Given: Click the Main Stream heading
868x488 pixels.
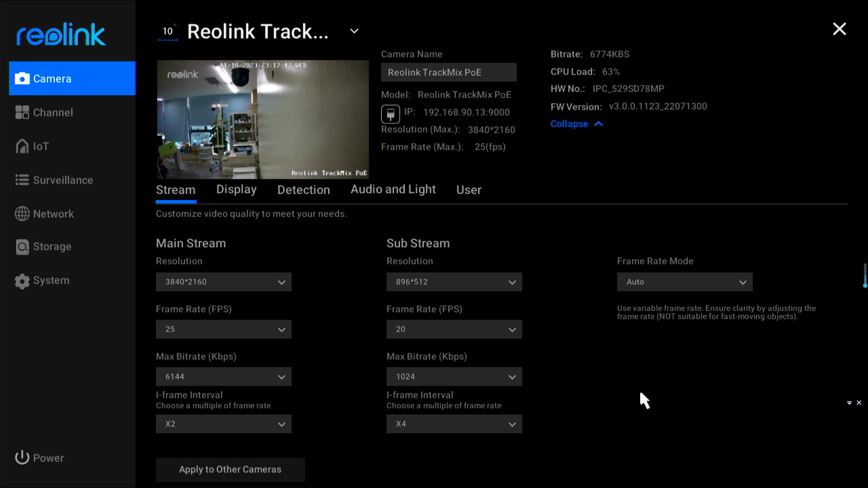Looking at the screenshot, I should point(191,243).
